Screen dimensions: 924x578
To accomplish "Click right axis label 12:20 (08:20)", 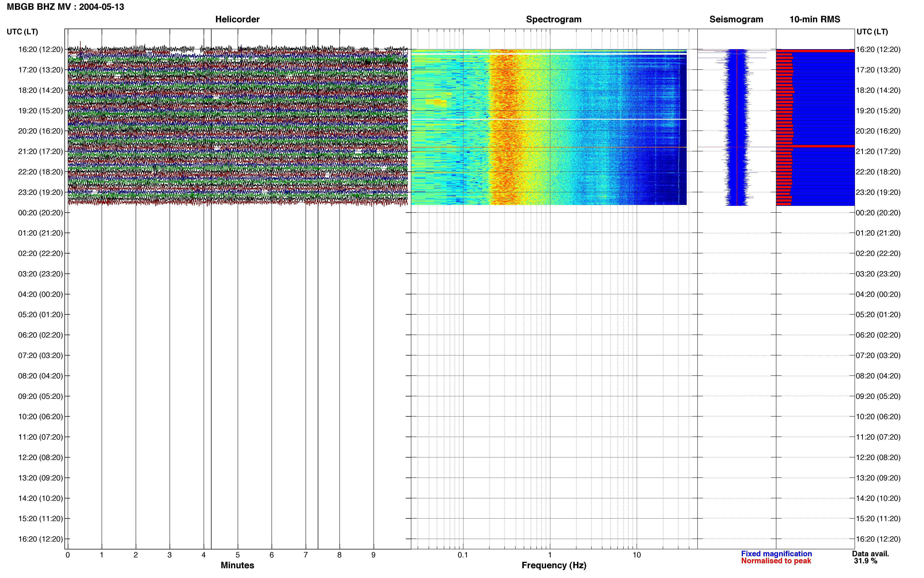I will [x=878, y=457].
